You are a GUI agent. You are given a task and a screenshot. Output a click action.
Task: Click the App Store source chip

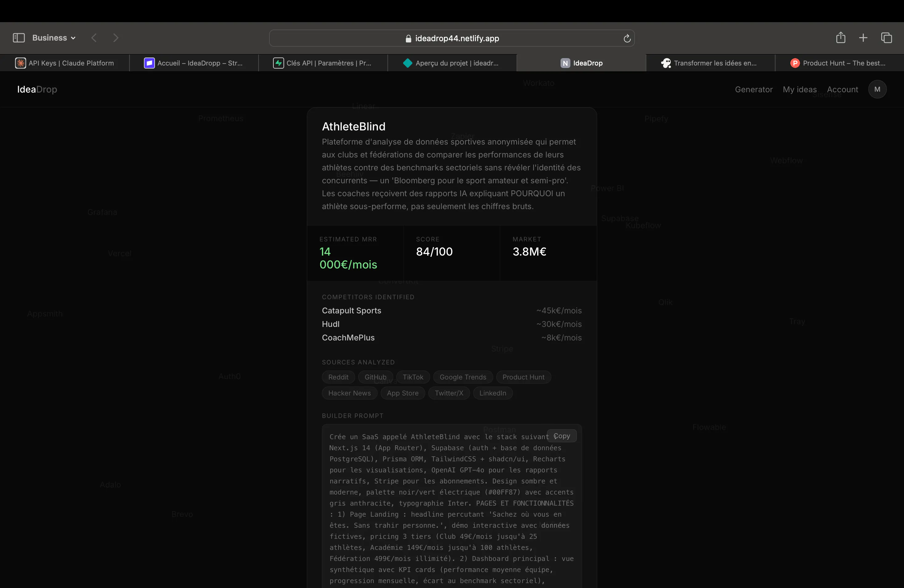click(x=402, y=393)
